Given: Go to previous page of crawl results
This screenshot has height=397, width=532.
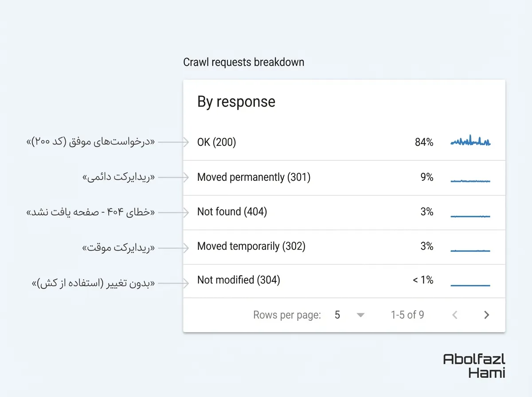Looking at the screenshot, I should click(x=454, y=315).
